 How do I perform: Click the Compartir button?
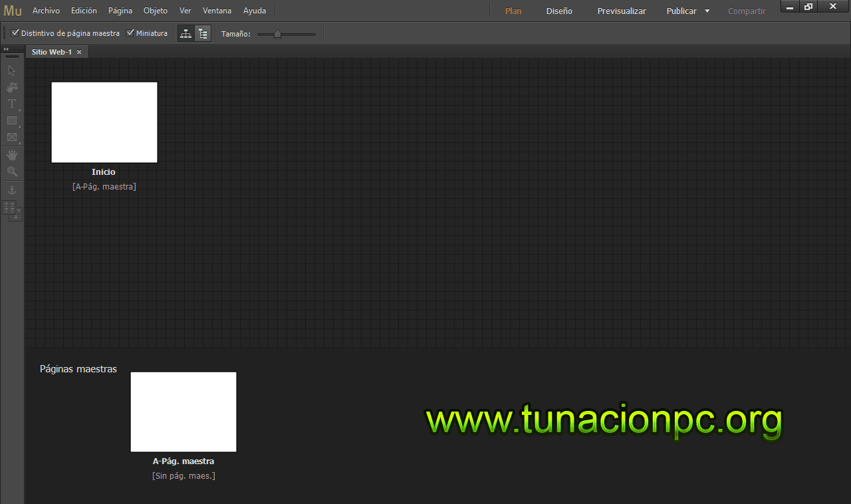pyautogui.click(x=747, y=11)
